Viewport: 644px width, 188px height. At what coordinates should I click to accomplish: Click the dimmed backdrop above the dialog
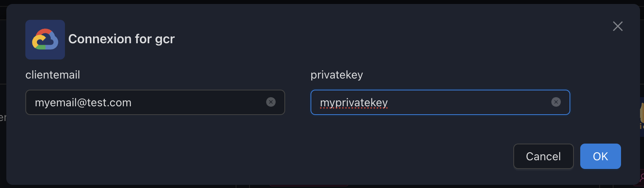click(317, 2)
